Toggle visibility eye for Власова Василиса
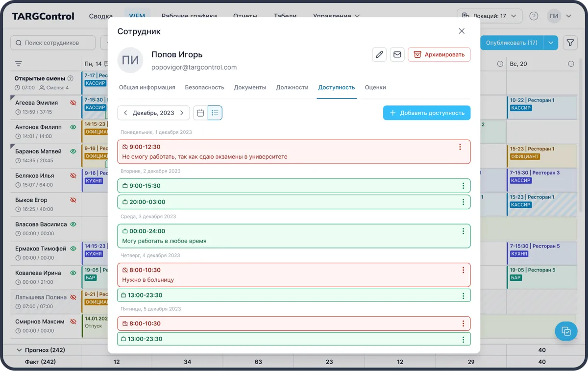This screenshot has width=588, height=371. (73, 224)
